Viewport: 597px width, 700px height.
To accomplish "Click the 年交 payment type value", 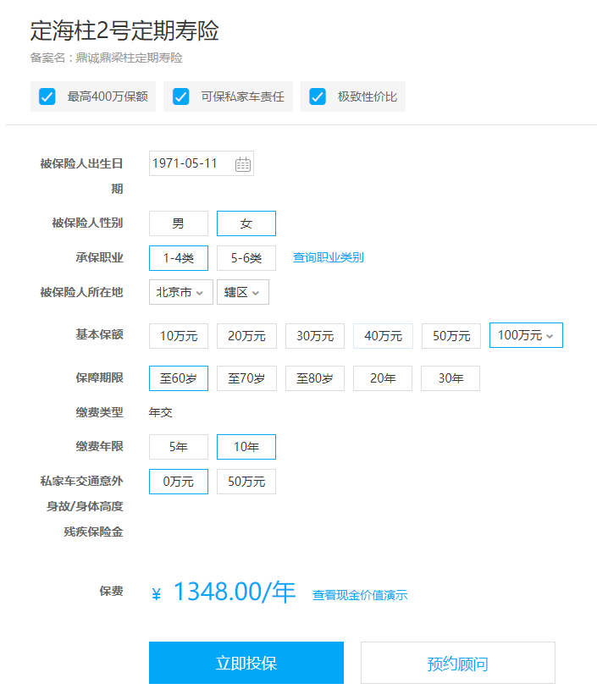I will point(161,412).
